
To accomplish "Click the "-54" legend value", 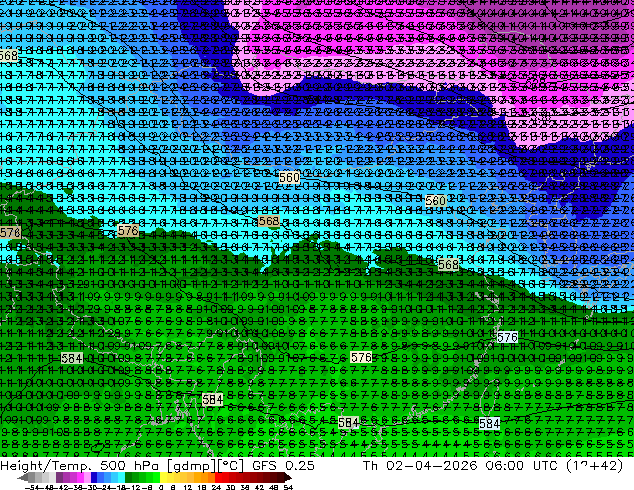I will 32,488.
